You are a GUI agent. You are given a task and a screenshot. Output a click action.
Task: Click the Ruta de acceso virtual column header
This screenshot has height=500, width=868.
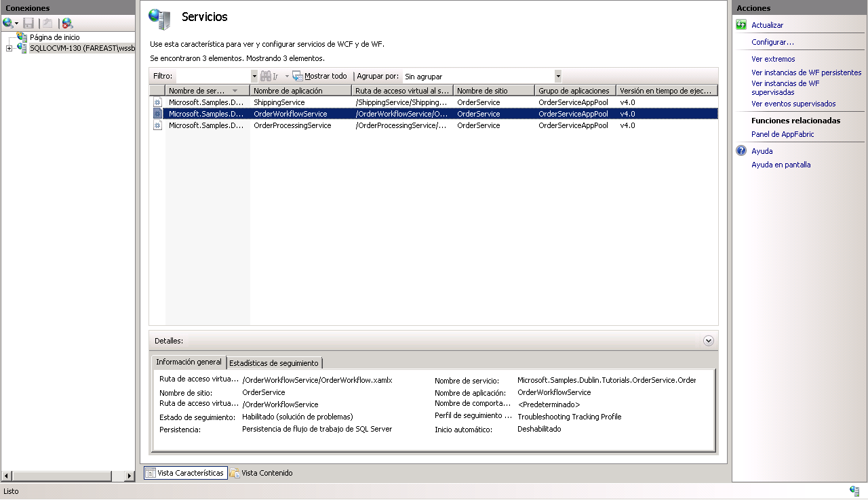pos(402,90)
